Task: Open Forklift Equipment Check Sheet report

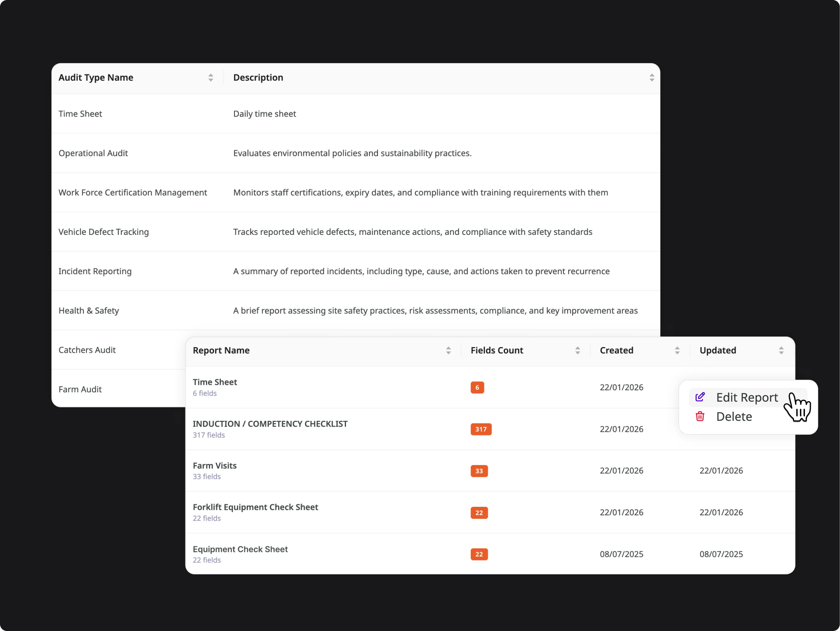Action: tap(255, 507)
